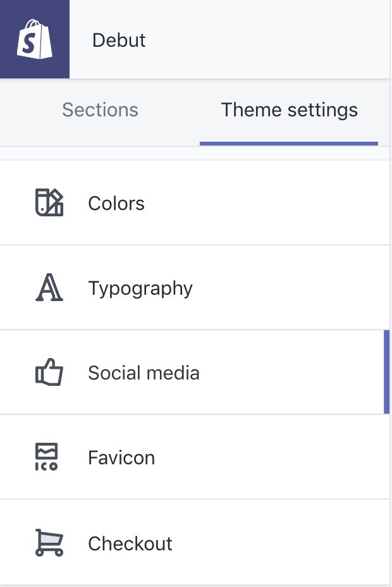Click the Colors paint swatch icon
The width and height of the screenshot is (392, 587).
pyautogui.click(x=49, y=203)
